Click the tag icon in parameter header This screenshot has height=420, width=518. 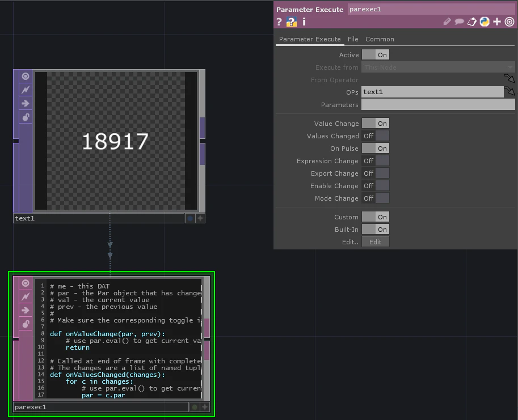click(x=471, y=22)
